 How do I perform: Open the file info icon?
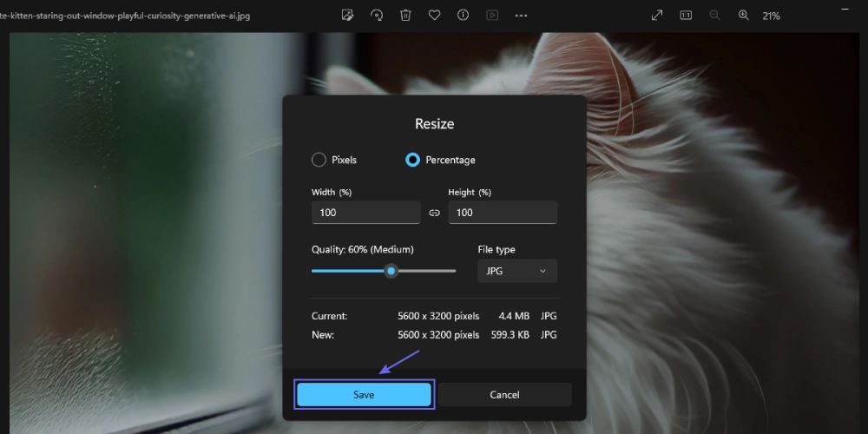tap(463, 15)
